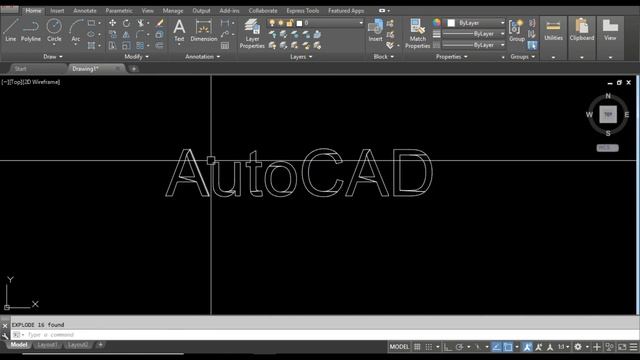Open the layer dropdown list
Viewport: 640px width, 360px height.
click(315, 23)
